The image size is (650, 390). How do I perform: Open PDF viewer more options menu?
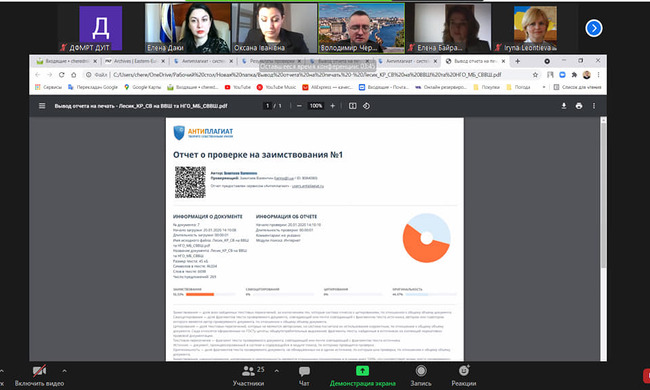click(594, 106)
